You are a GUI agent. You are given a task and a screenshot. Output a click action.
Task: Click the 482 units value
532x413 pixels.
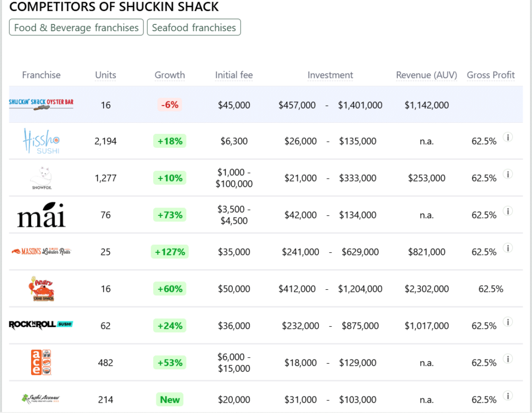click(105, 363)
